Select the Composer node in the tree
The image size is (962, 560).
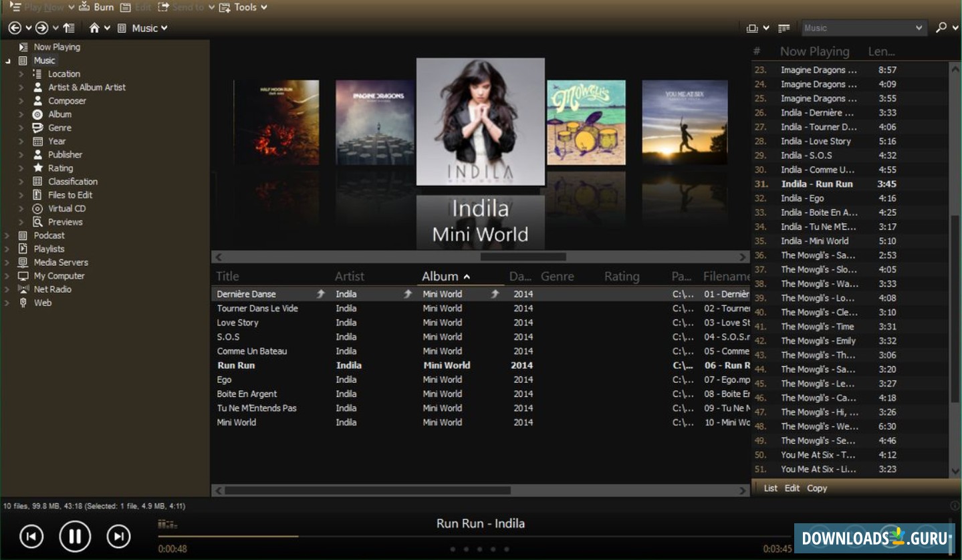67,101
